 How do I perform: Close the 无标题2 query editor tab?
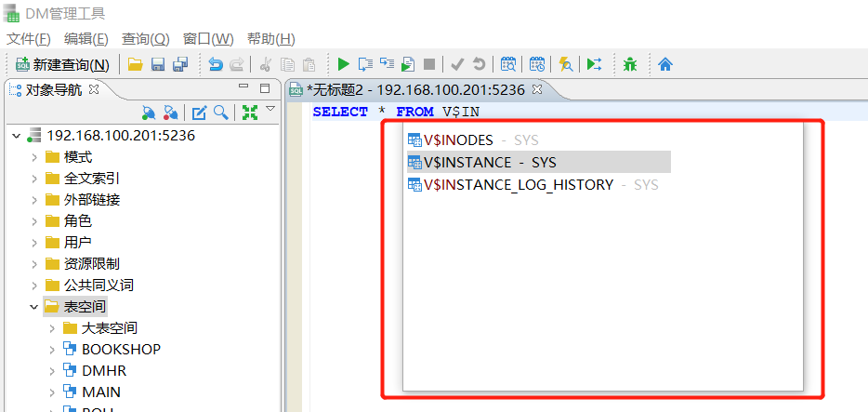[536, 89]
